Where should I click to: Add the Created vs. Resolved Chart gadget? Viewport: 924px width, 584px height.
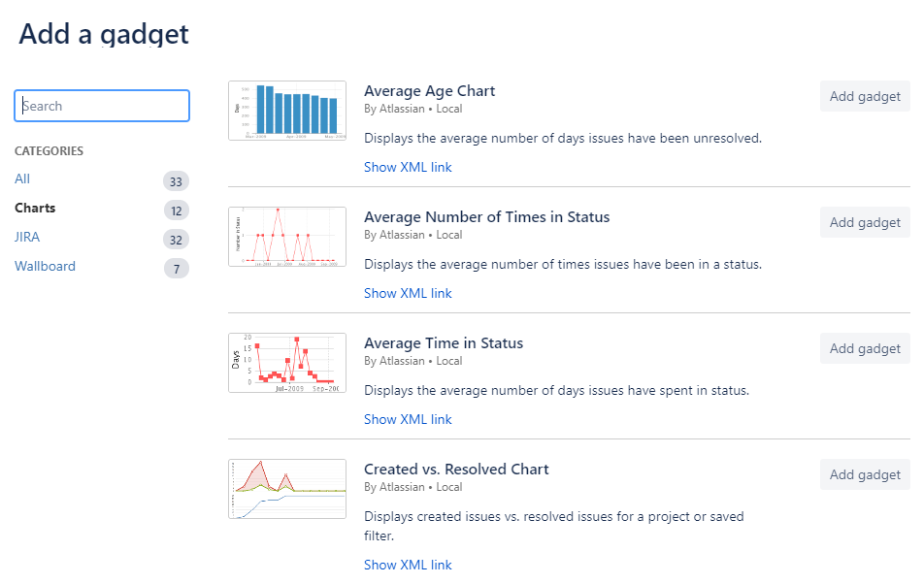865,474
